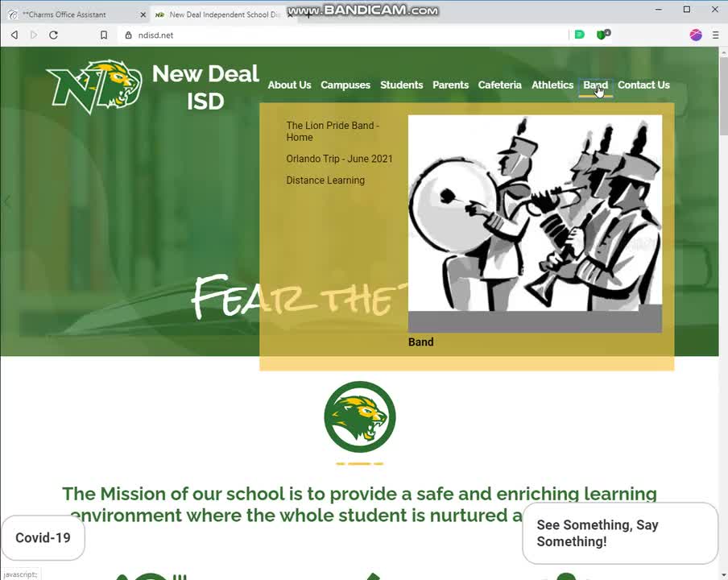Open the Band navigation dropdown
Image resolution: width=728 pixels, height=580 pixels.
tap(595, 85)
